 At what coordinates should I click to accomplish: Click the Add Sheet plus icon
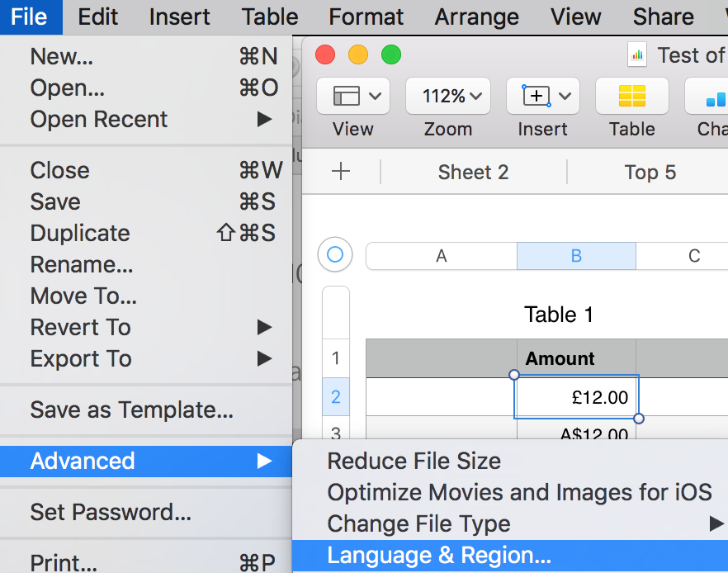341,172
